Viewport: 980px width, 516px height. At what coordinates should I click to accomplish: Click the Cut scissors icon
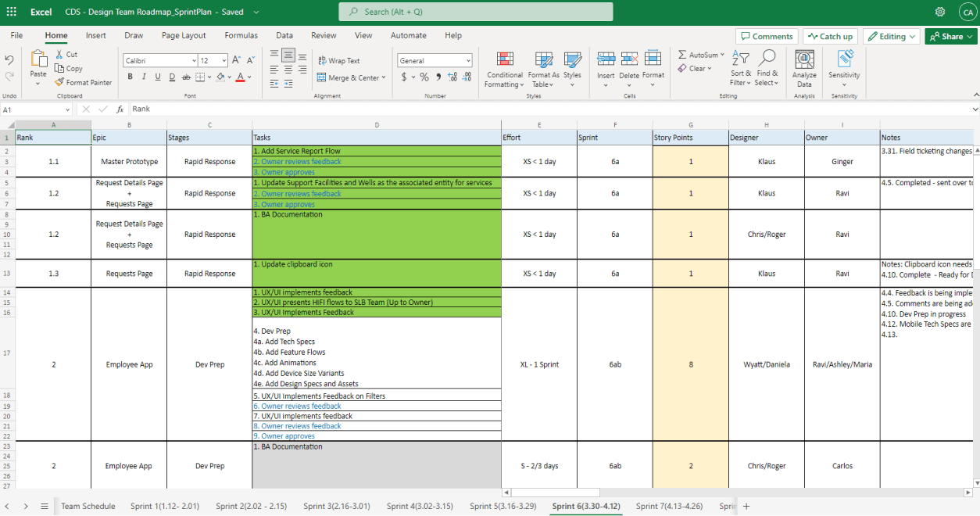pyautogui.click(x=59, y=54)
